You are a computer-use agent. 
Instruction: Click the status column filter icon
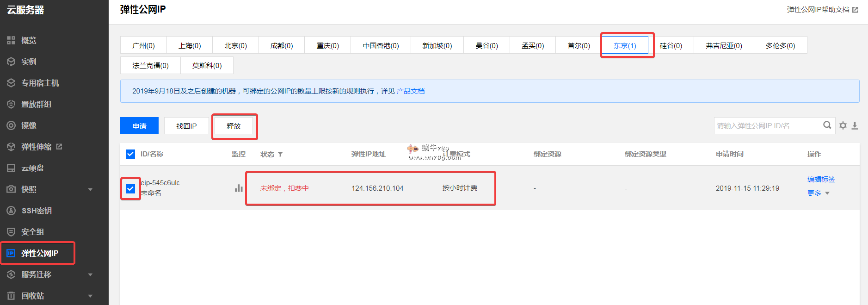(280, 154)
